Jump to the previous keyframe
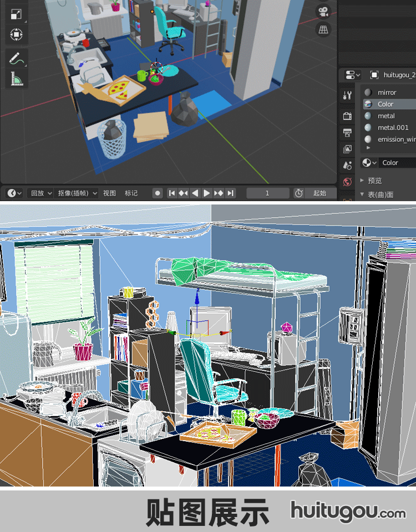The height and width of the screenshot is (532, 416). click(184, 193)
